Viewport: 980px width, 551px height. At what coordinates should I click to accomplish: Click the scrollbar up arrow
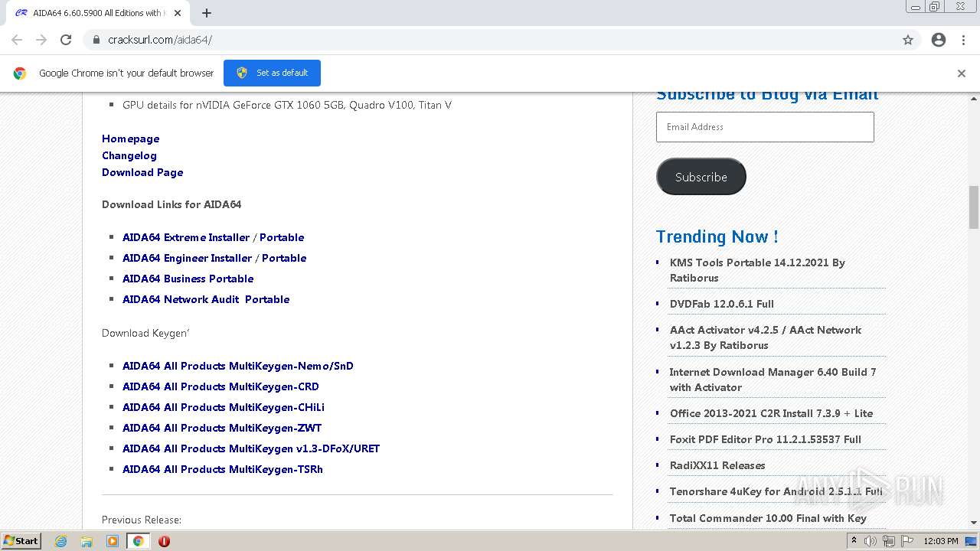pos(973,98)
